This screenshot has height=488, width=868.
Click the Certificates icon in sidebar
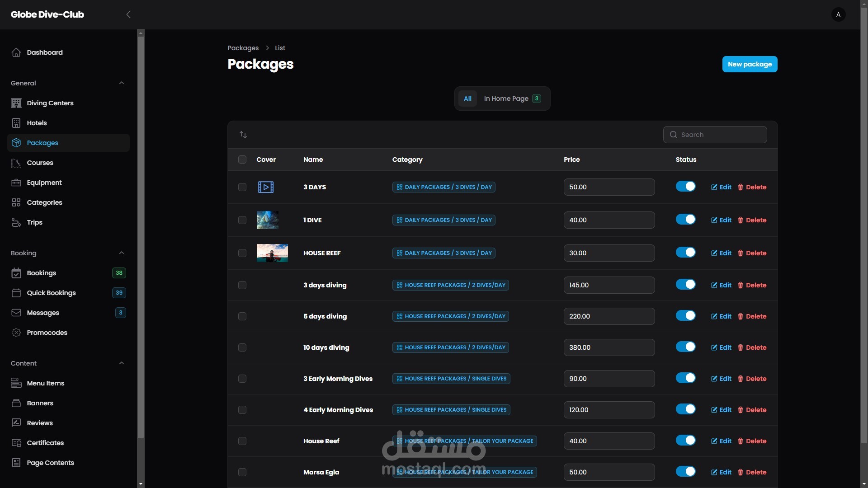(x=16, y=443)
